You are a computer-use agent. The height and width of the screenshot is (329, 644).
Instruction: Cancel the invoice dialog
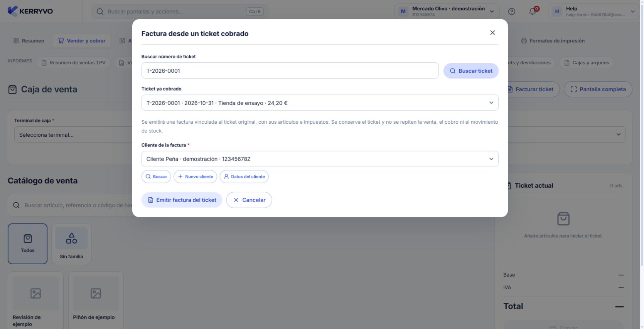[249, 200]
